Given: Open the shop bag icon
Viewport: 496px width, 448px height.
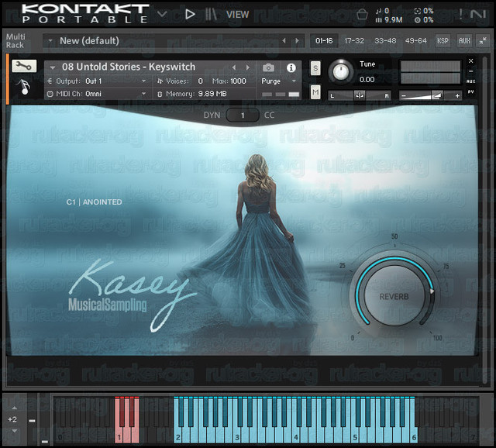Looking at the screenshot, I should [362, 14].
